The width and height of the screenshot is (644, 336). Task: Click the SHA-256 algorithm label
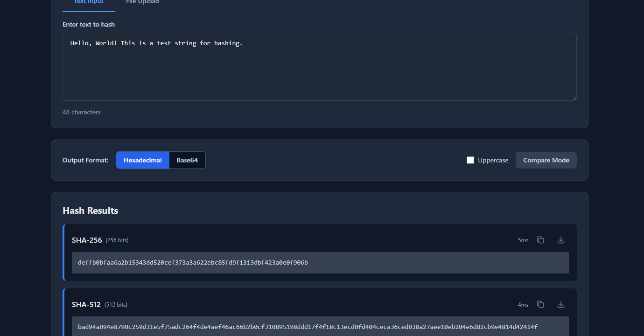pyautogui.click(x=87, y=240)
